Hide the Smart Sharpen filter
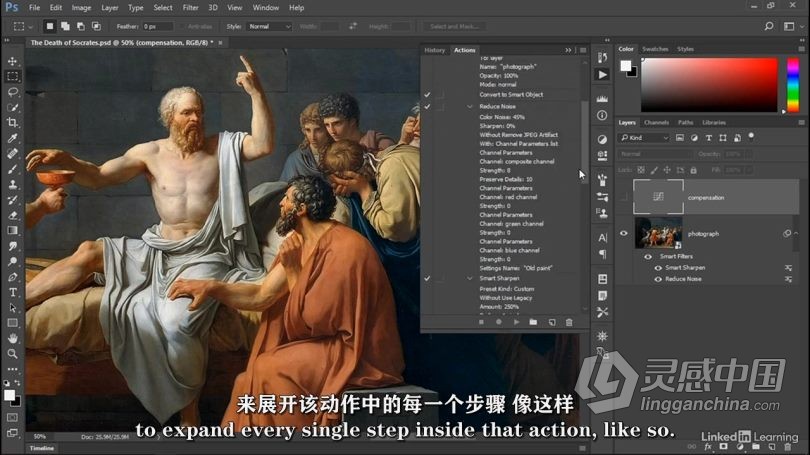 (658, 268)
